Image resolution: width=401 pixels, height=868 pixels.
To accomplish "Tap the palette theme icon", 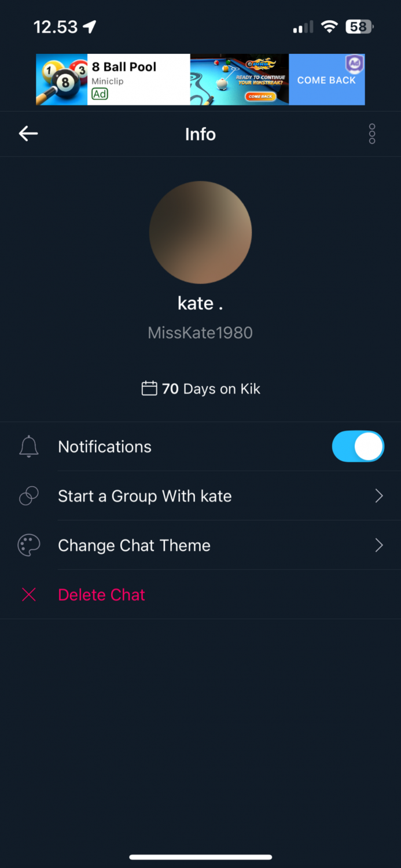I will pos(29,545).
